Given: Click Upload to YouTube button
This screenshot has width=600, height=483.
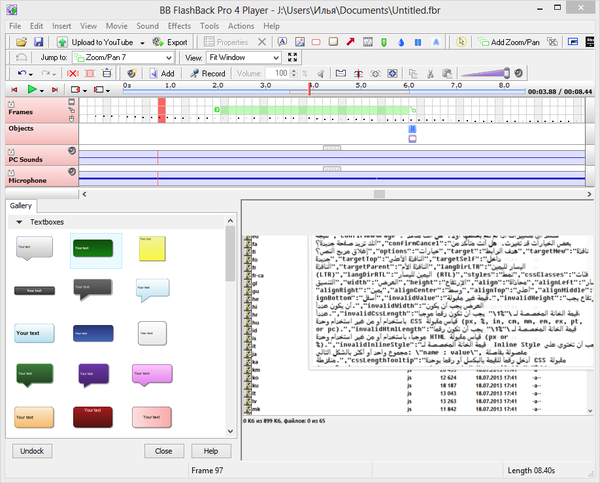Looking at the screenshot, I should tap(98, 42).
